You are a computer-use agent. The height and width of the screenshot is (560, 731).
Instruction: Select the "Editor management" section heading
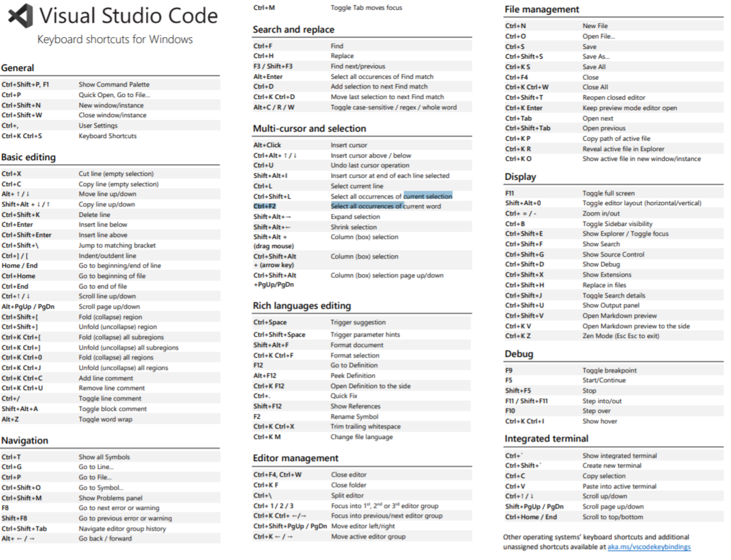point(296,458)
